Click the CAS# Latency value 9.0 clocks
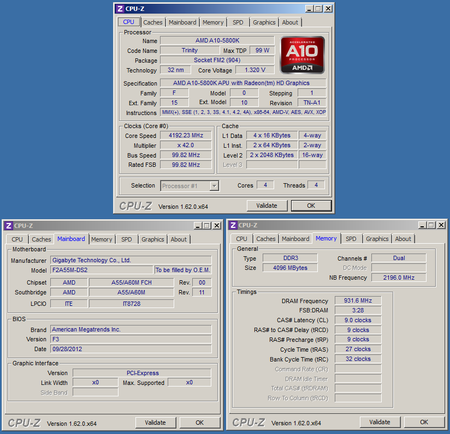The image size is (450, 434). coord(358,320)
